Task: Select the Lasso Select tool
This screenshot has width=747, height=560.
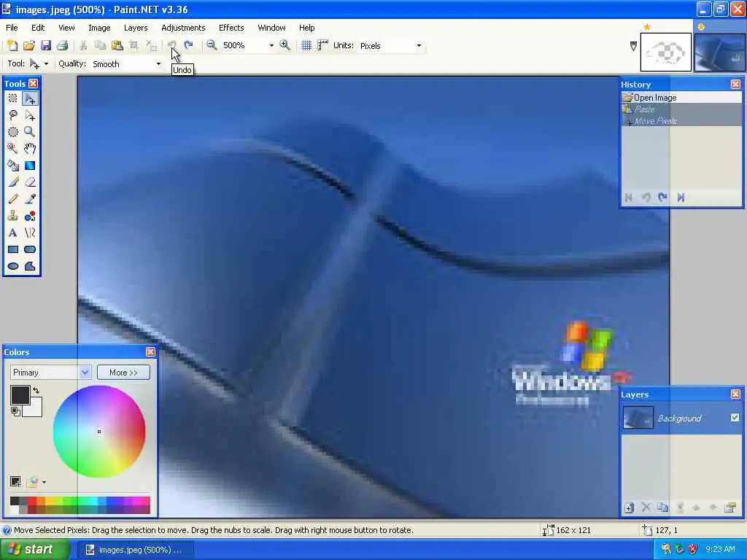Action: (x=13, y=115)
